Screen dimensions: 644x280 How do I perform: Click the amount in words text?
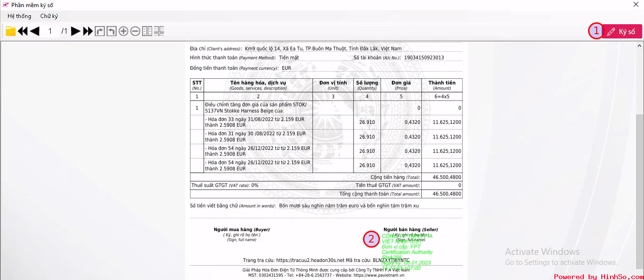pyautogui.click(x=349, y=206)
